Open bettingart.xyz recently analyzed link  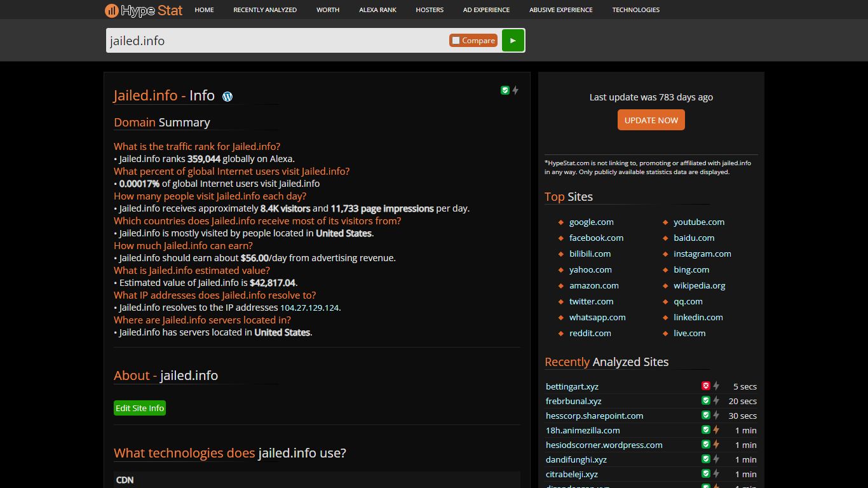(572, 386)
